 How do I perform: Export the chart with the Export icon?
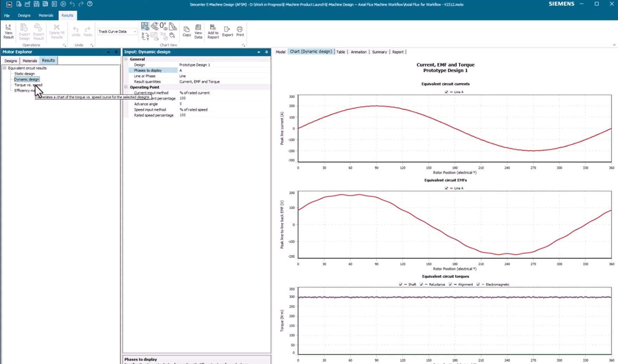coord(227,31)
